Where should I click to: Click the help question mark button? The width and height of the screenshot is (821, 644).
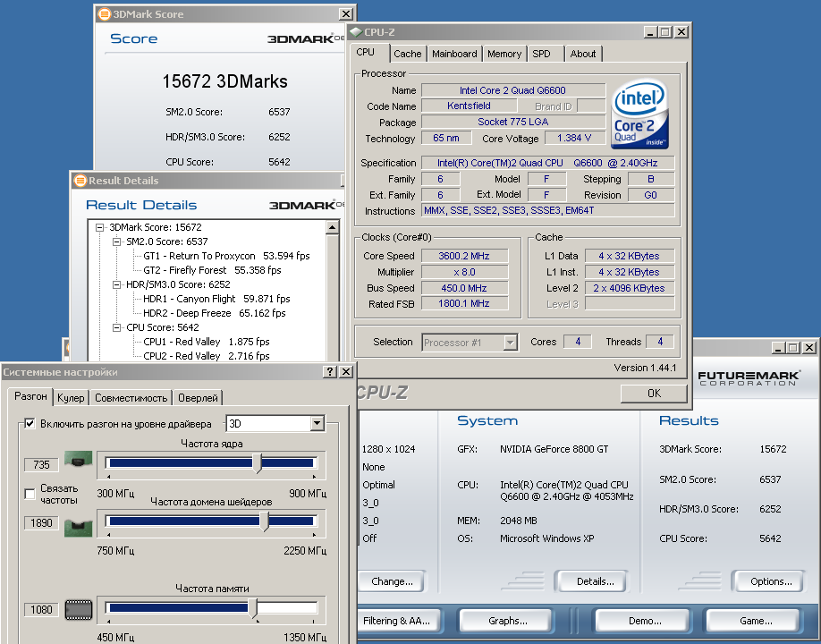329,372
